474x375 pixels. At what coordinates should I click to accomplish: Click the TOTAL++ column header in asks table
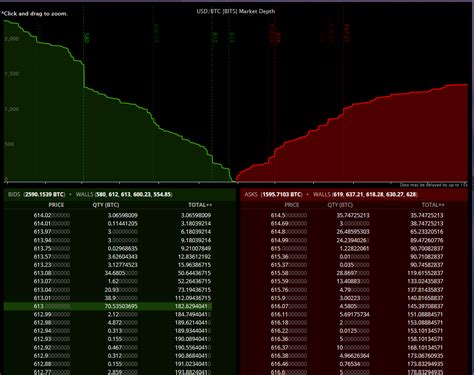pos(433,205)
